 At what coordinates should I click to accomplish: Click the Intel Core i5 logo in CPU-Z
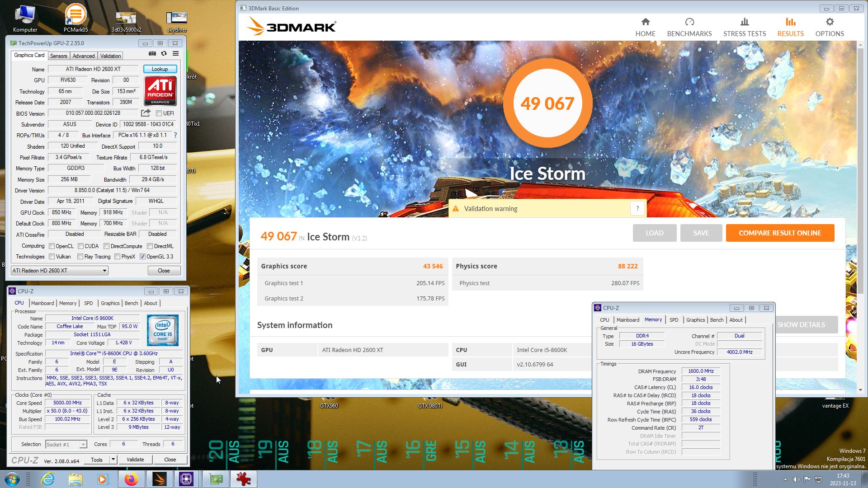point(163,330)
